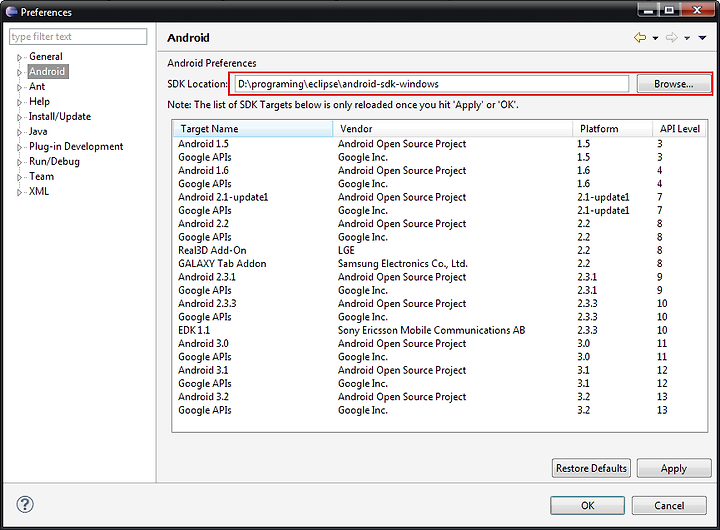The image size is (720, 530).
Task: Select the Android 2.3.1 target row
Action: (440, 277)
